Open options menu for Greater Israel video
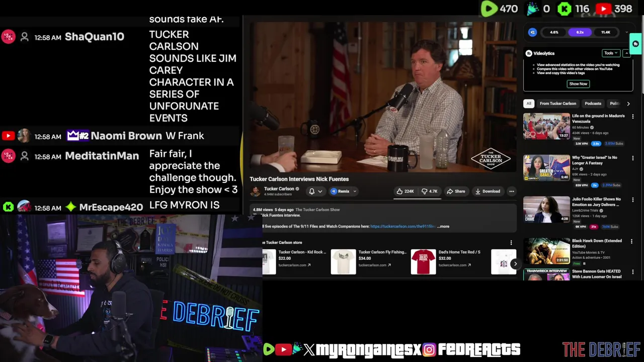The height and width of the screenshot is (362, 644). coord(632,158)
